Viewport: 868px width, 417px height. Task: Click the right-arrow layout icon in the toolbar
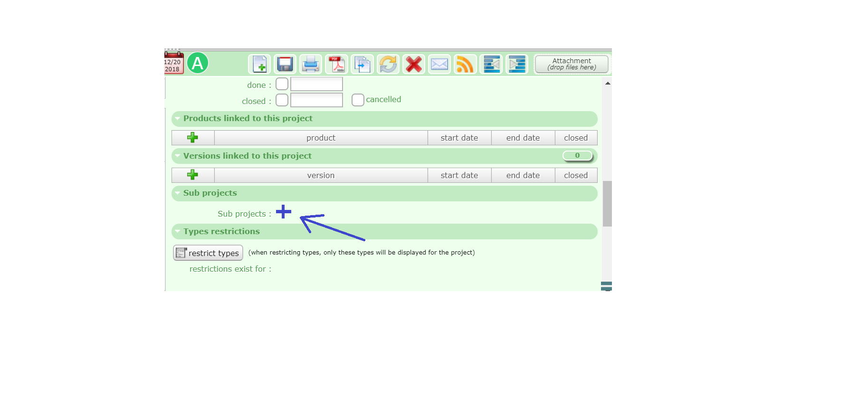click(517, 64)
